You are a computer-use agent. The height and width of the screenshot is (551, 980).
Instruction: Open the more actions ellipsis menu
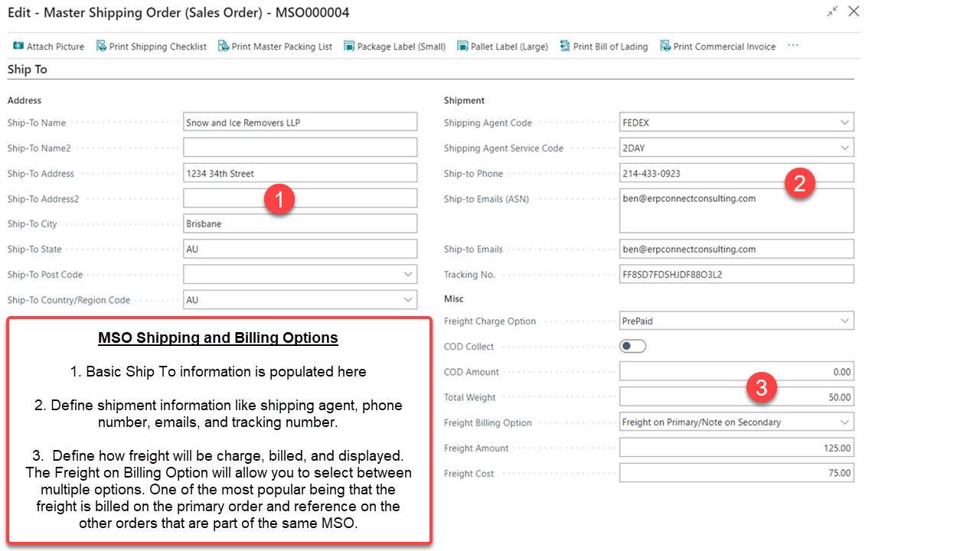793,46
